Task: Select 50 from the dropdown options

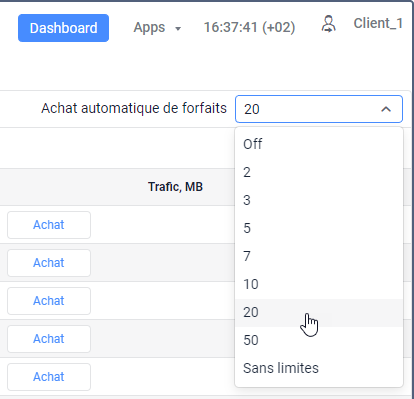Action: (x=319, y=340)
